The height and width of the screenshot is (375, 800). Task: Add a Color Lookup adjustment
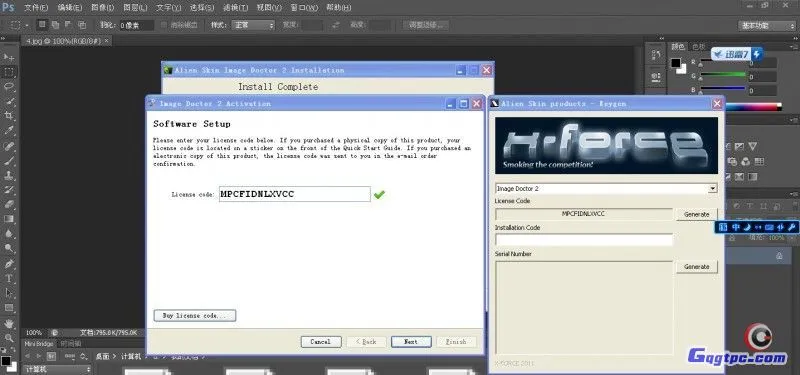pyautogui.click(x=759, y=162)
